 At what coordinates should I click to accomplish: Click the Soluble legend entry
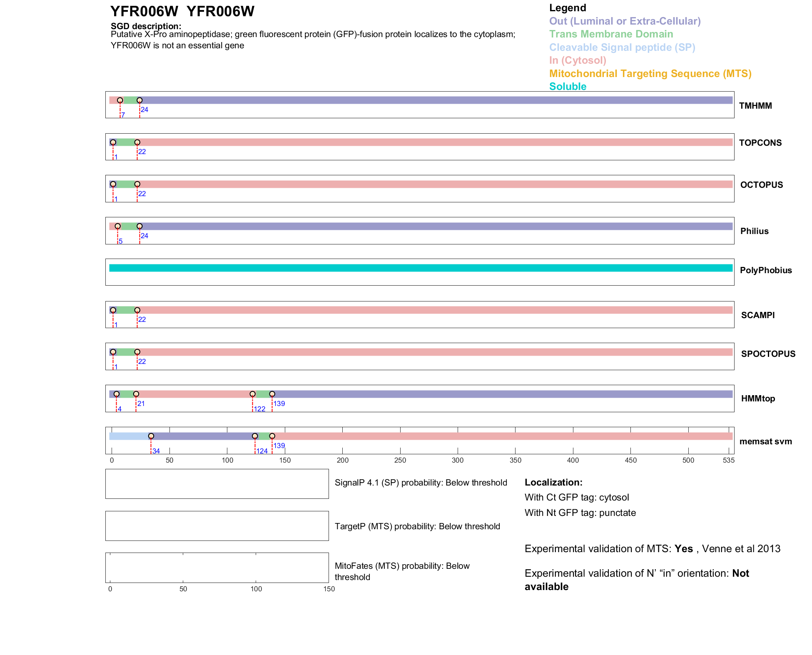568,87
